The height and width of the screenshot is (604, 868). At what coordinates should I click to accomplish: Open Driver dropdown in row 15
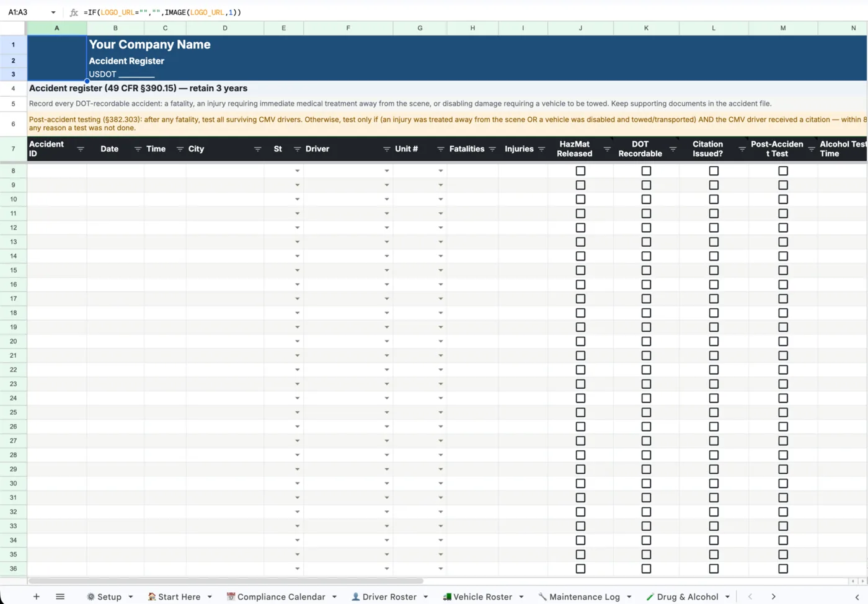(386, 270)
